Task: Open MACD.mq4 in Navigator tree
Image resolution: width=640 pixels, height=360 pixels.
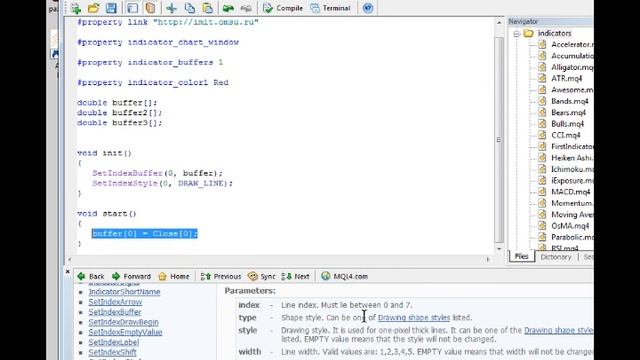Action: [x=571, y=192]
